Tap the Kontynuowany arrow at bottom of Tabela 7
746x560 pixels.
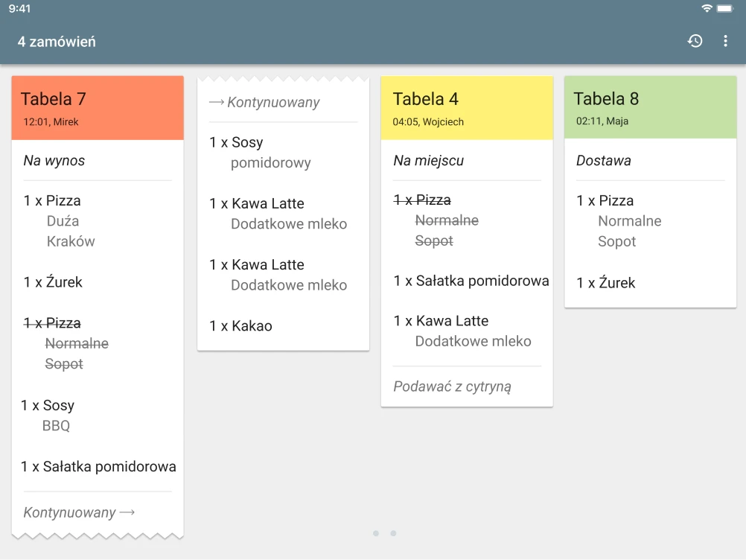(x=79, y=512)
